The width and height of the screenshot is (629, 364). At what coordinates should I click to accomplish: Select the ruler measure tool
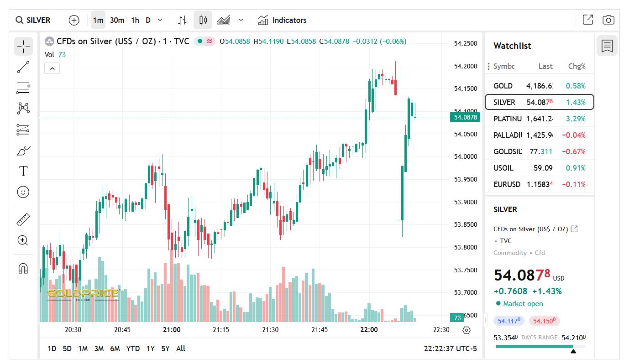[23, 220]
